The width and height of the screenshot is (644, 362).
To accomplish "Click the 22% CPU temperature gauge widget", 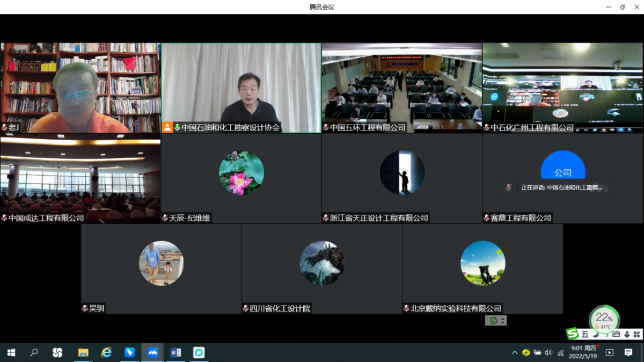I will 604,320.
